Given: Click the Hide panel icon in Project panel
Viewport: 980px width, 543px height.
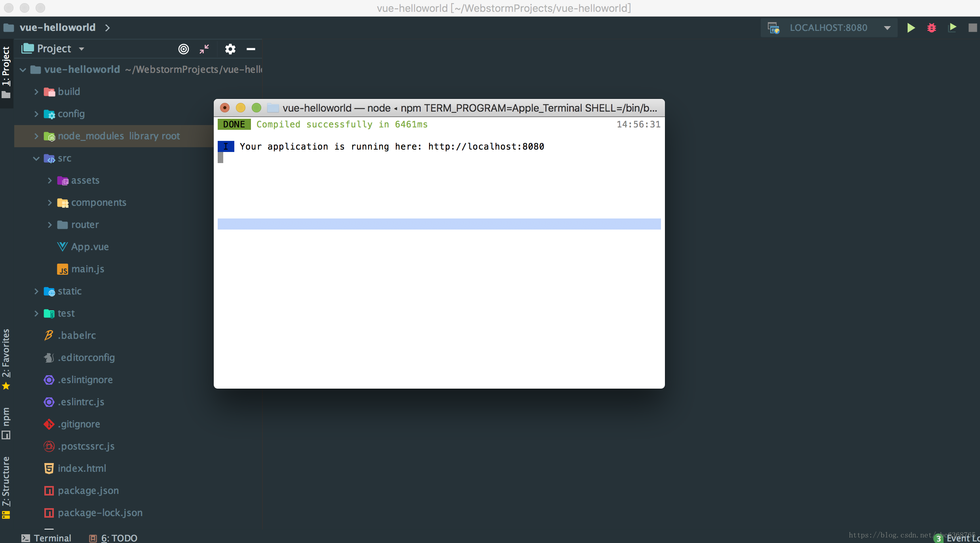Looking at the screenshot, I should coord(251,48).
